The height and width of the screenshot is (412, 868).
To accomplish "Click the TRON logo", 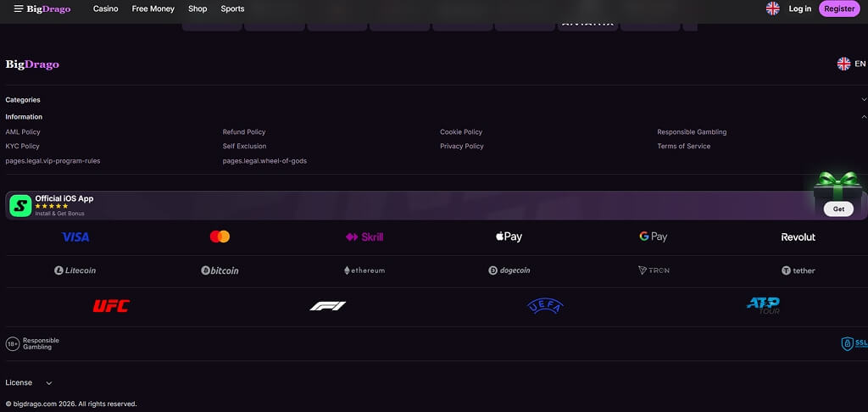I will click(x=654, y=270).
